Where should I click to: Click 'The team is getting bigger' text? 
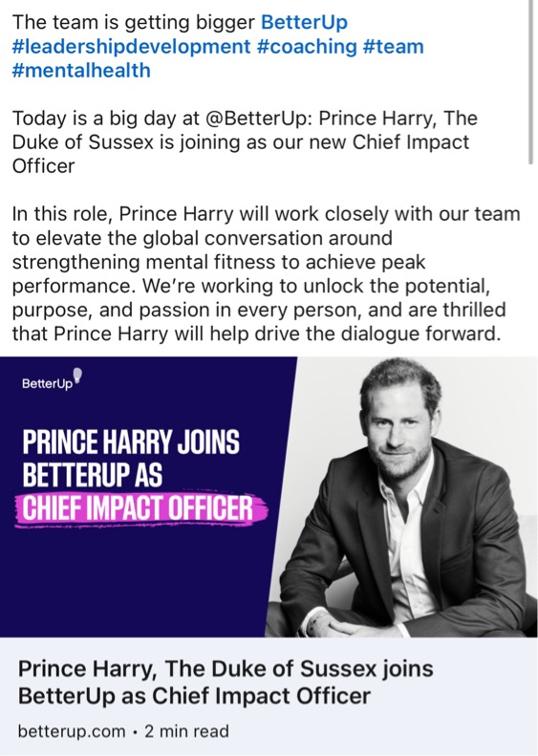point(134,22)
